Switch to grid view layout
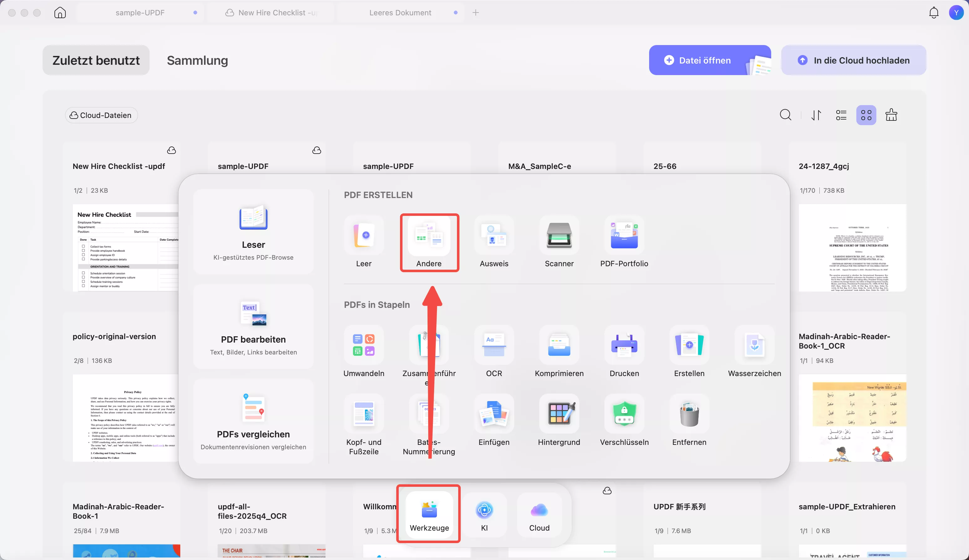Viewport: 969px width, 560px height. [866, 115]
